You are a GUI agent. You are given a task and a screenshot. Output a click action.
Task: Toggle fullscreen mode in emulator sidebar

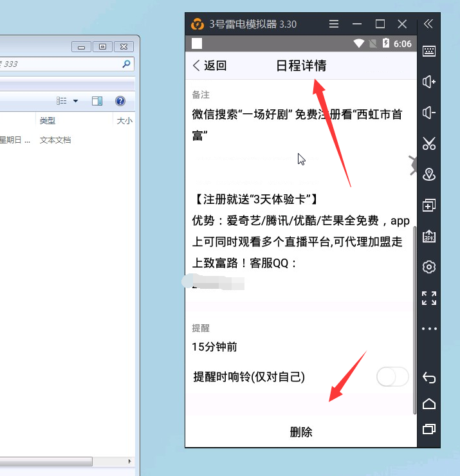[428, 298]
